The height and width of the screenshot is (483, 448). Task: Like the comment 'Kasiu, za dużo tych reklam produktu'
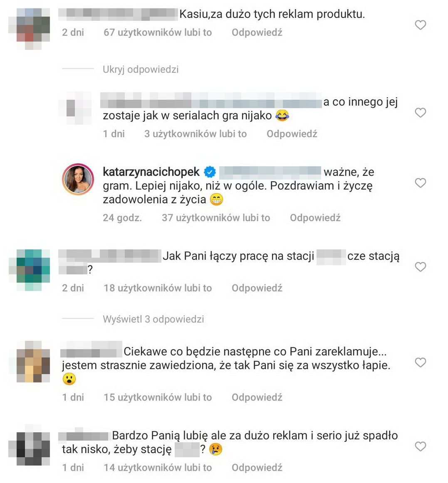click(420, 25)
